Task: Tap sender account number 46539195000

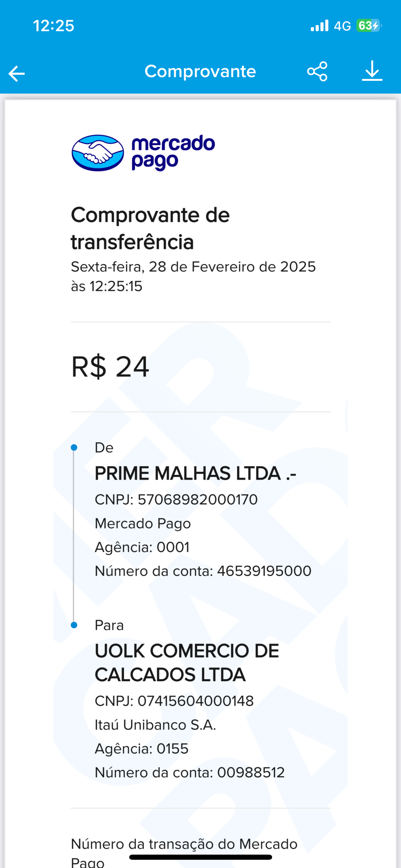Action: tap(203, 571)
